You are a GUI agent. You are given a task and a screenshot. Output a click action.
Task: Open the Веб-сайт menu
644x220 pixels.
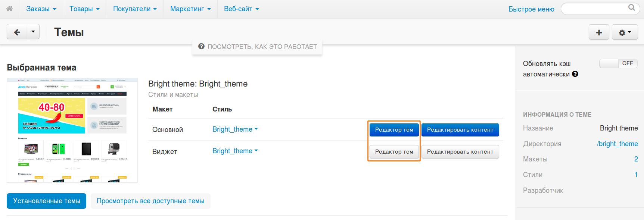click(x=241, y=9)
